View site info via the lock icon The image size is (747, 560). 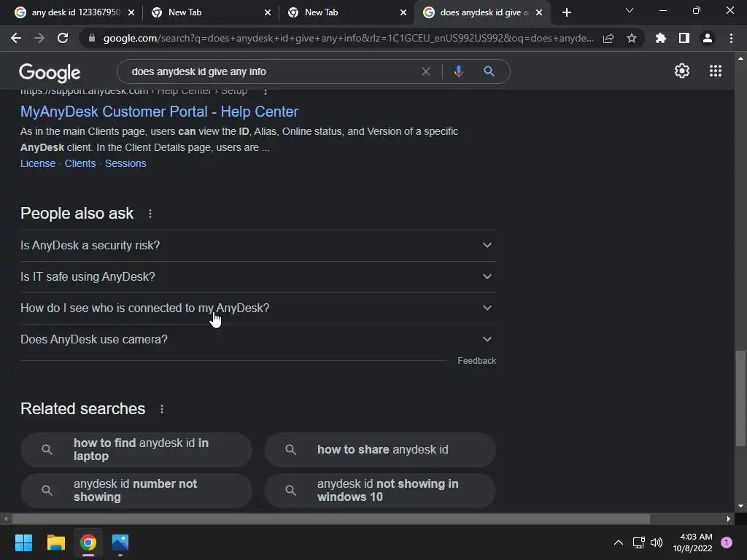pyautogui.click(x=91, y=38)
